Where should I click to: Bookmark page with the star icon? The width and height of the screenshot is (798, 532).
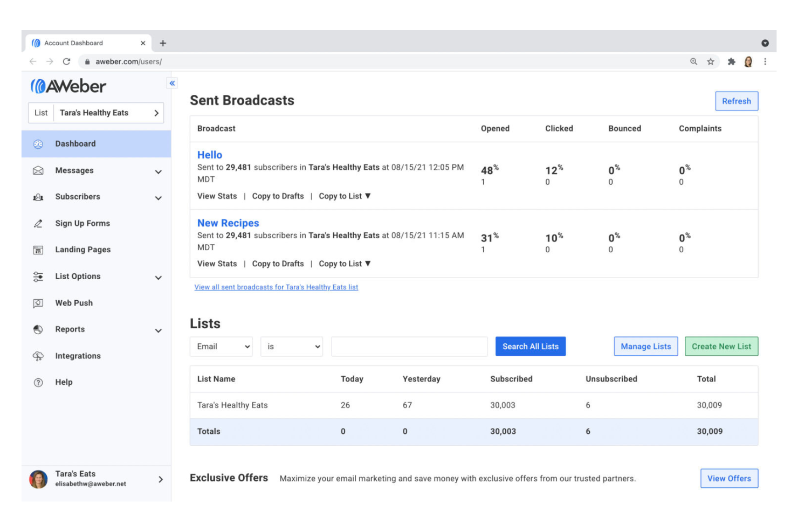point(711,61)
